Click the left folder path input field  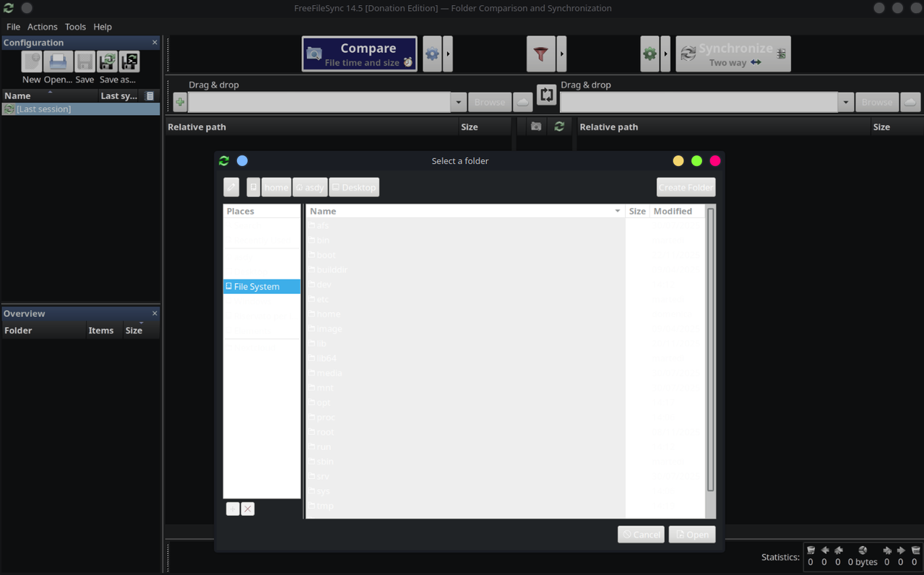319,103
